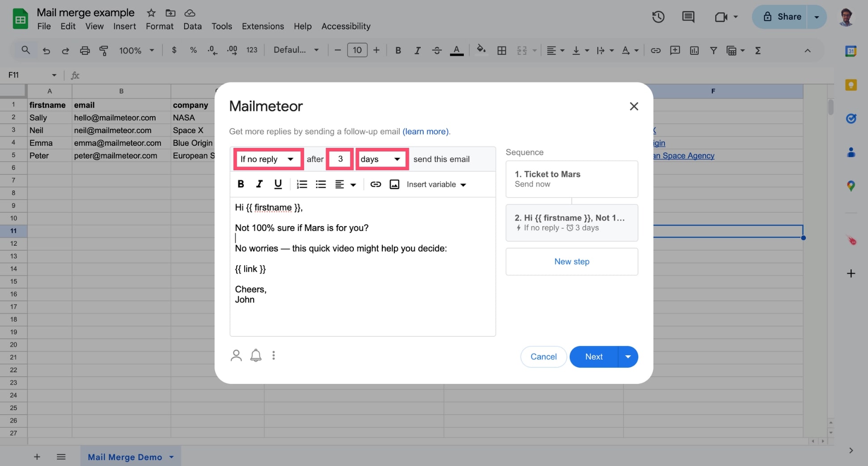Click the Next button
868x466 pixels.
click(594, 357)
